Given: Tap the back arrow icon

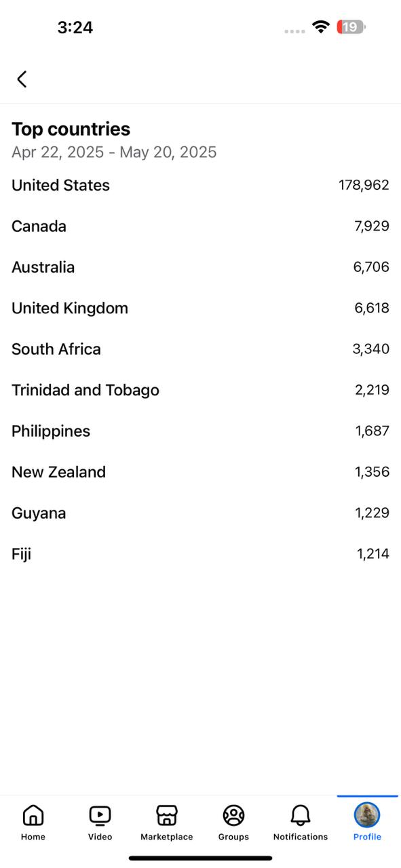Looking at the screenshot, I should (22, 79).
